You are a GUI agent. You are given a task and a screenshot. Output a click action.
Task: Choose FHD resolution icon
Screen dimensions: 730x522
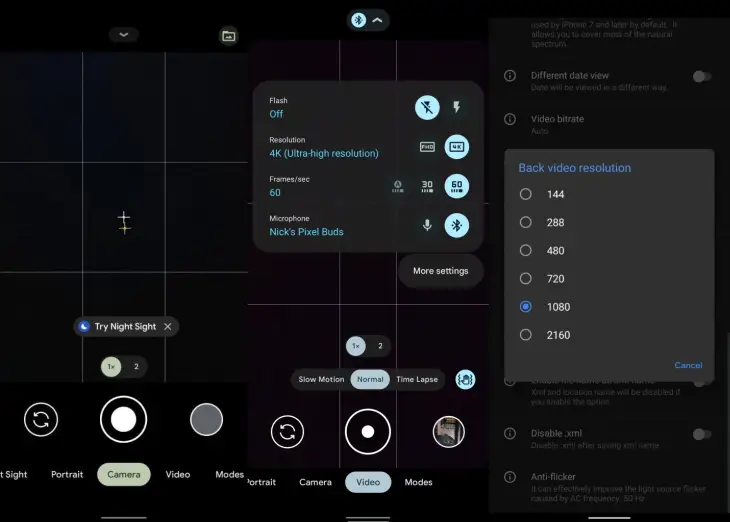click(x=427, y=147)
